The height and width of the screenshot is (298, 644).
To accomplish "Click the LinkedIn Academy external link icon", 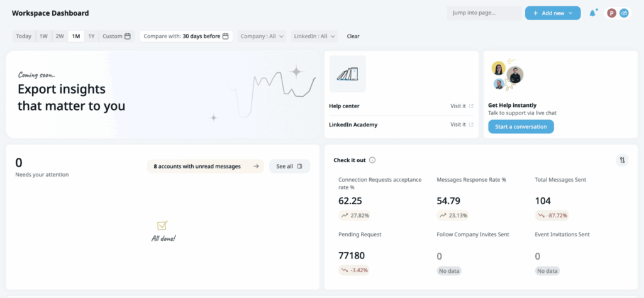I will pos(471,124).
